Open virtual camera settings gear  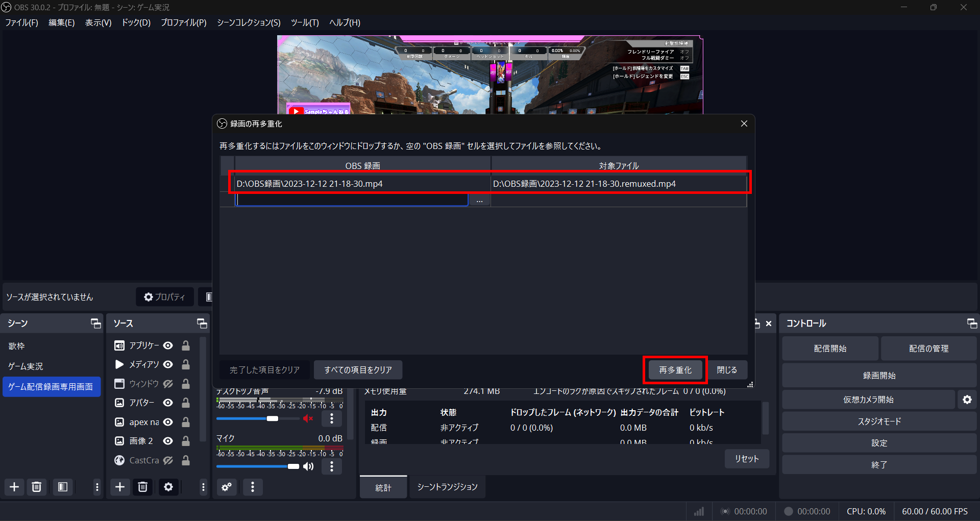[967, 400]
